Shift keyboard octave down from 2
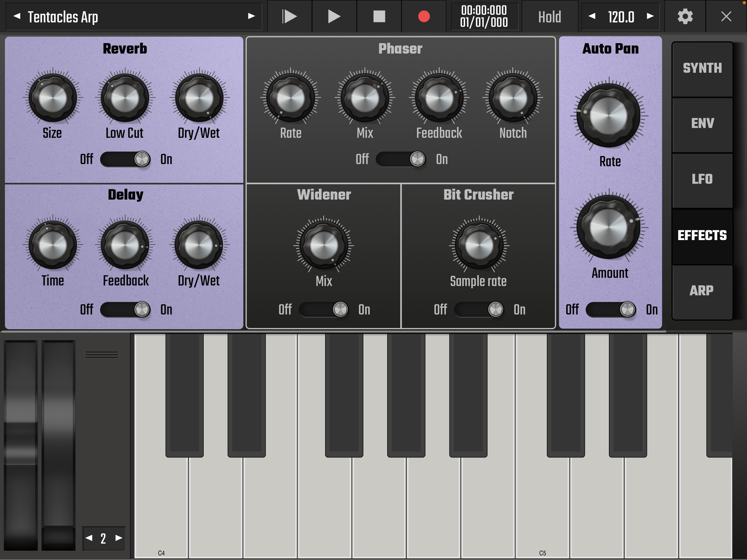Viewport: 747px width, 560px height. tap(89, 538)
